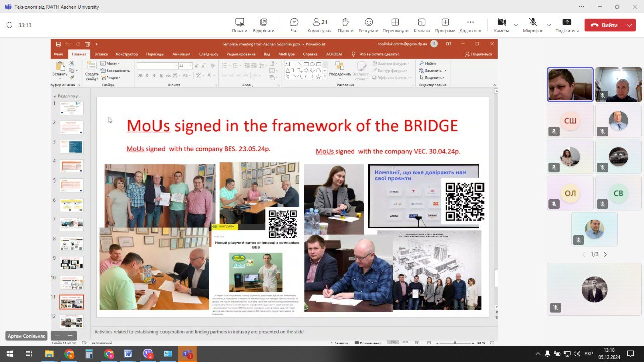Viewport: 644px width, 362px height.
Task: Open breakout rooms (Кімнати) icon
Action: pyautogui.click(x=422, y=25)
